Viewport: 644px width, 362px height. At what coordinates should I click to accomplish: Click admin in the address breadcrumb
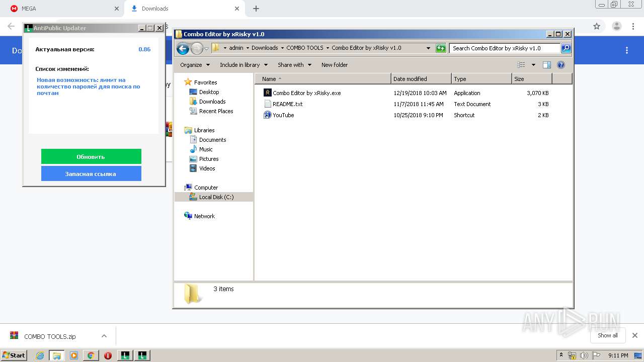(236, 48)
